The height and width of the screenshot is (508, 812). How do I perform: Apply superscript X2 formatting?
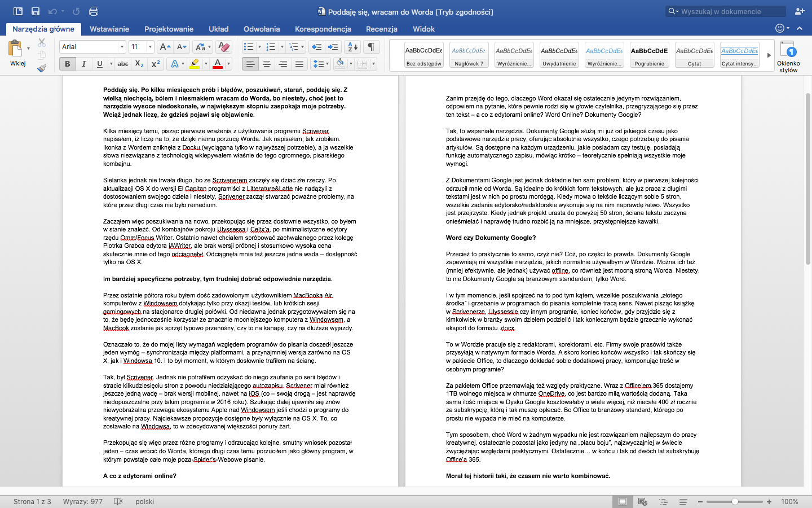point(156,64)
